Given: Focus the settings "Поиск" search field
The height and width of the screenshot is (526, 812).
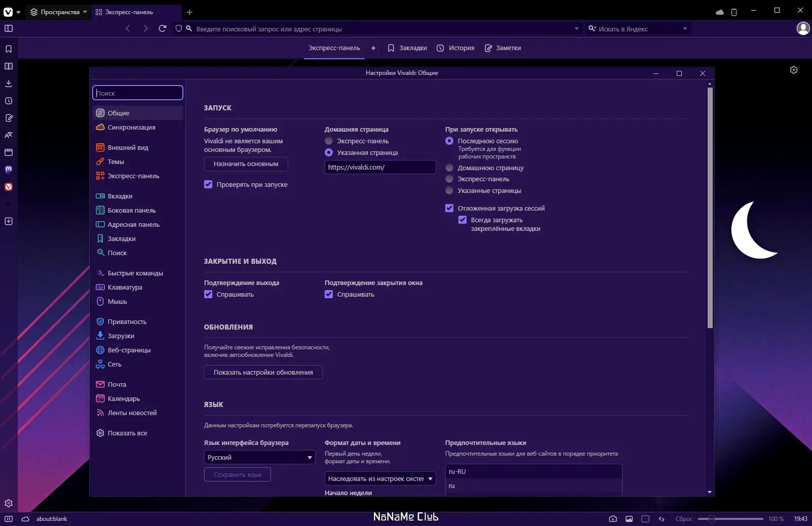Looking at the screenshot, I should 138,93.
